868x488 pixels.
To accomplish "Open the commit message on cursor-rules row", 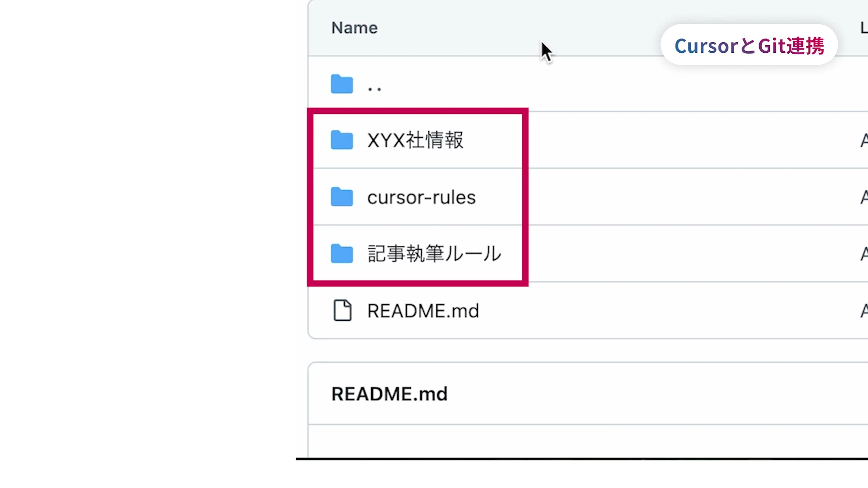I will 864,197.
